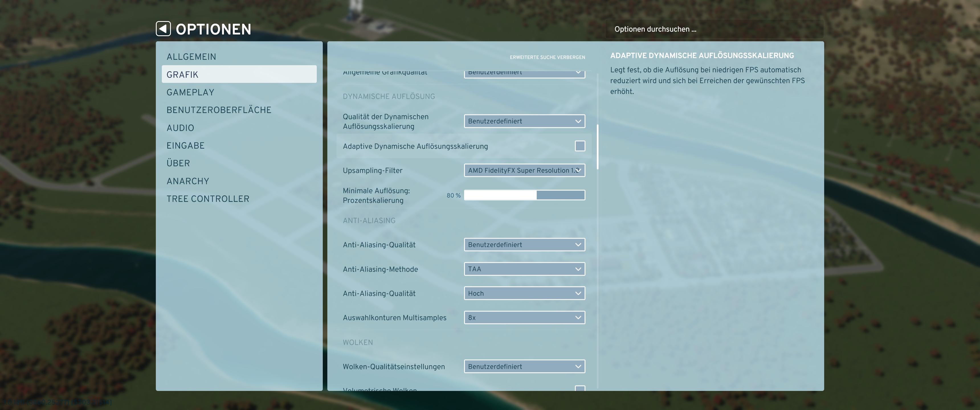This screenshot has width=980, height=410.
Task: Open Qualität der Dynamischen Auflösungsskalierung dropdown
Action: pos(525,121)
